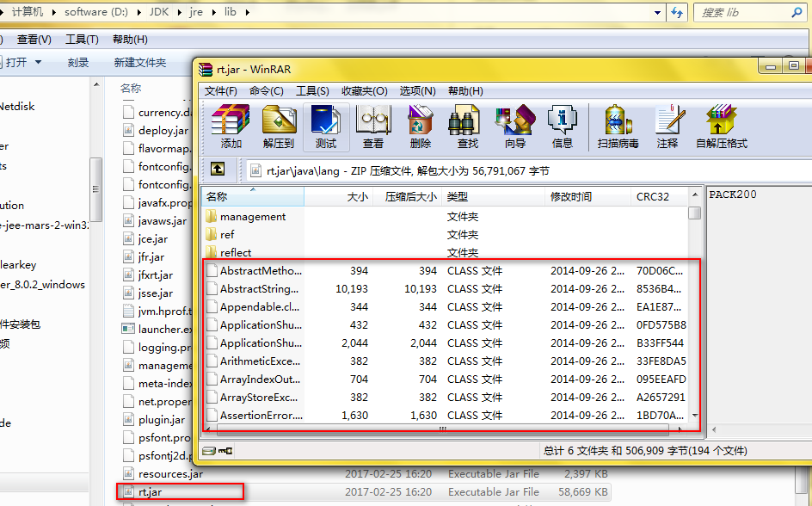Click the Explorer navigation pane scrollbar thumb
812x506 pixels.
(x=95, y=189)
